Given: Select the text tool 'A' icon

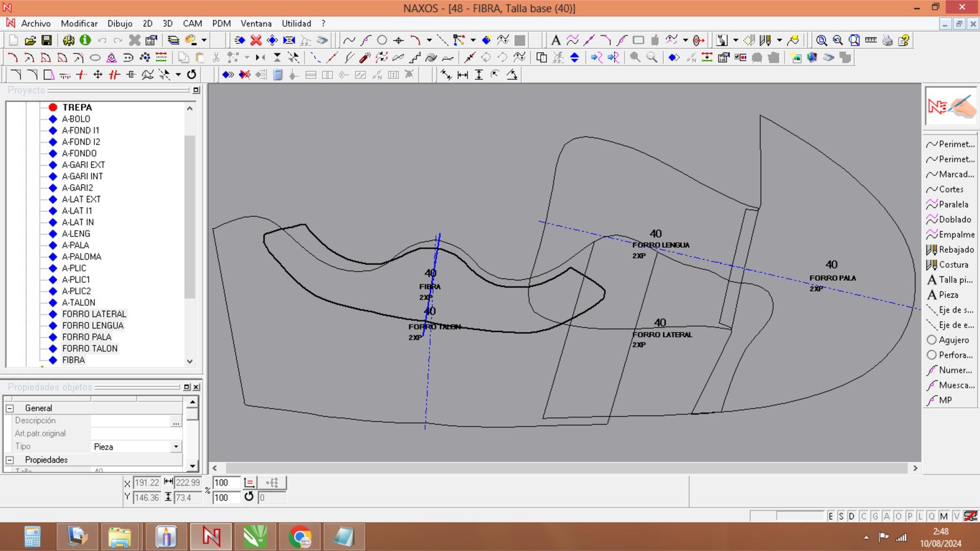Looking at the screenshot, I should 555,41.
